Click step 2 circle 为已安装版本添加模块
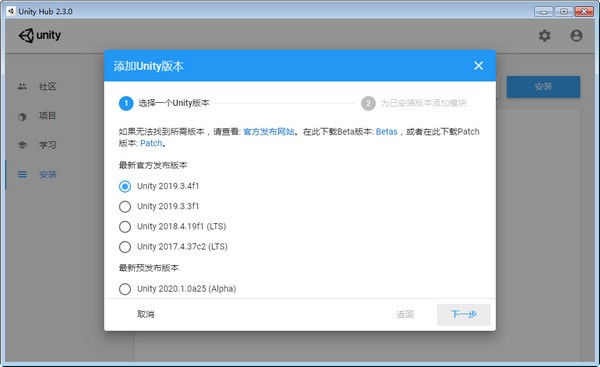600x367 pixels. click(368, 103)
